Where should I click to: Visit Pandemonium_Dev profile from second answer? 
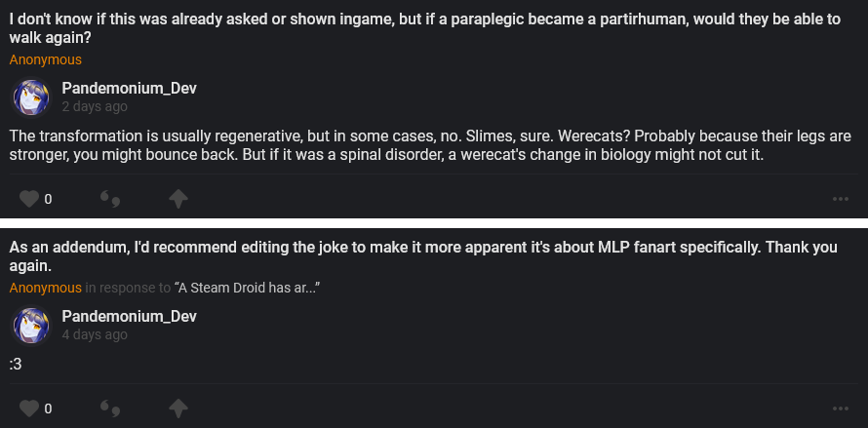(129, 317)
